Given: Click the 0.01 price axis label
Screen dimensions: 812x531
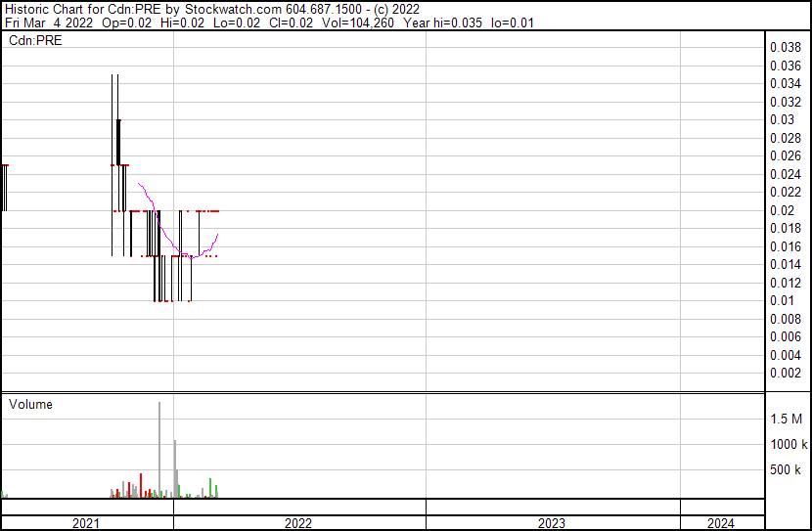Looking at the screenshot, I should 783,300.
